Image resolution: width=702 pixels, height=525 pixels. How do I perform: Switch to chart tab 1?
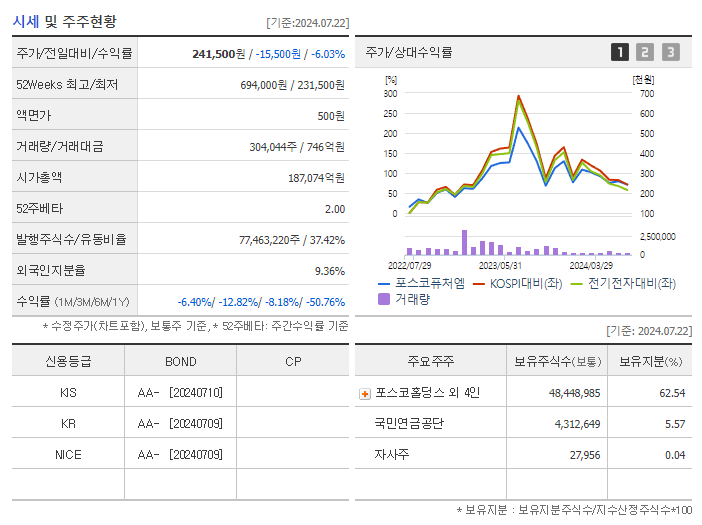(x=620, y=52)
